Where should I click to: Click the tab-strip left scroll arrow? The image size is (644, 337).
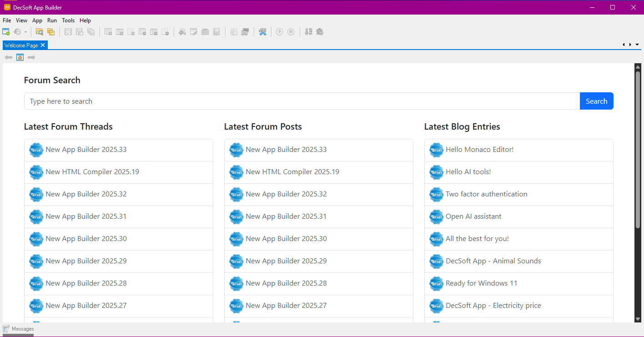pyautogui.click(x=624, y=45)
